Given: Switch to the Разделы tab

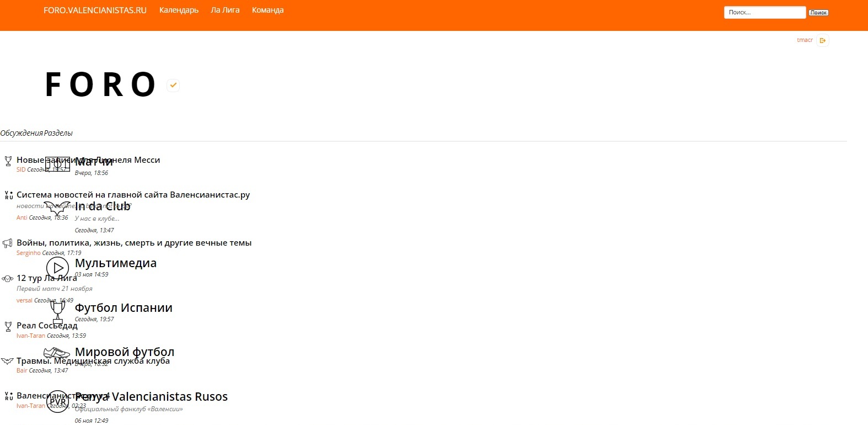Looking at the screenshot, I should pyautogui.click(x=58, y=133).
